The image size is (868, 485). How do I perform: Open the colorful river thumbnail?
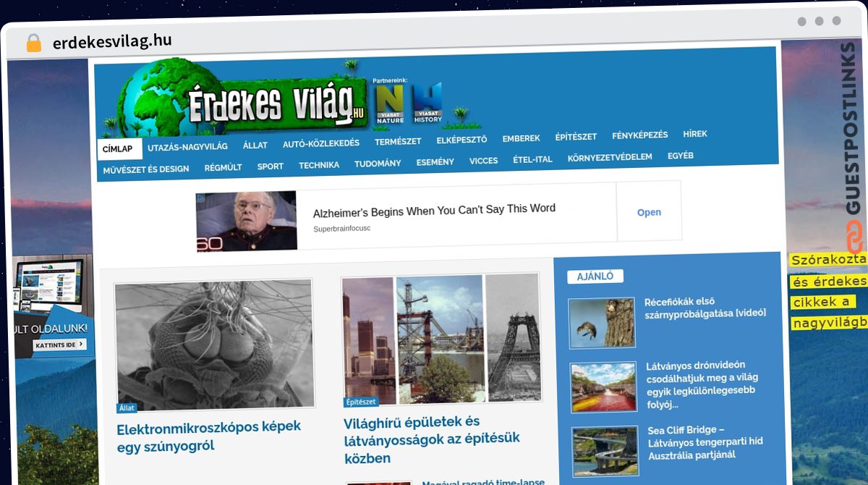603,388
